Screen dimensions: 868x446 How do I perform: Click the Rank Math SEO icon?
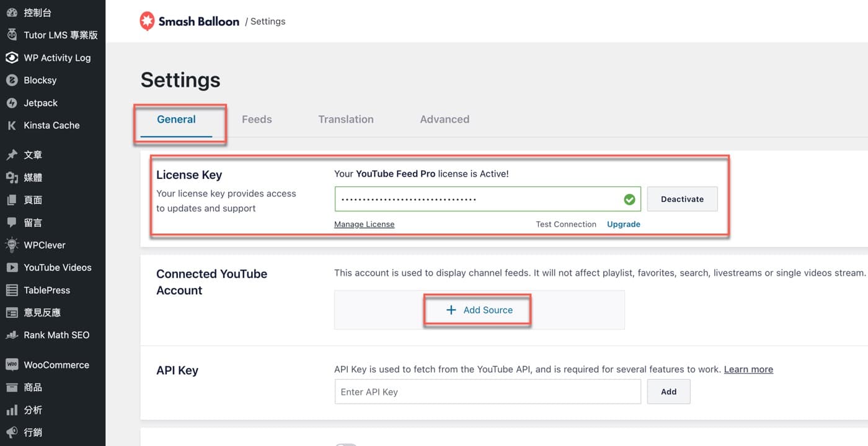coord(12,335)
